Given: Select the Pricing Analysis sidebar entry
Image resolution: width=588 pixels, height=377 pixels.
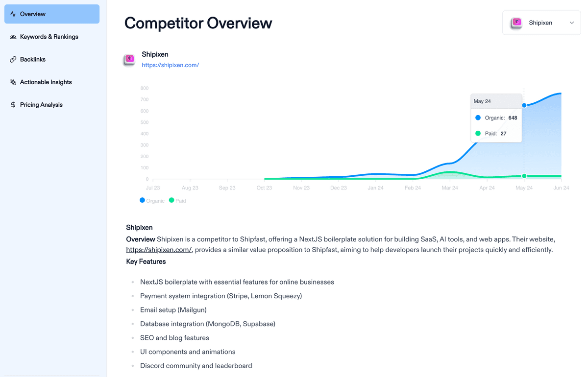Looking at the screenshot, I should [41, 104].
